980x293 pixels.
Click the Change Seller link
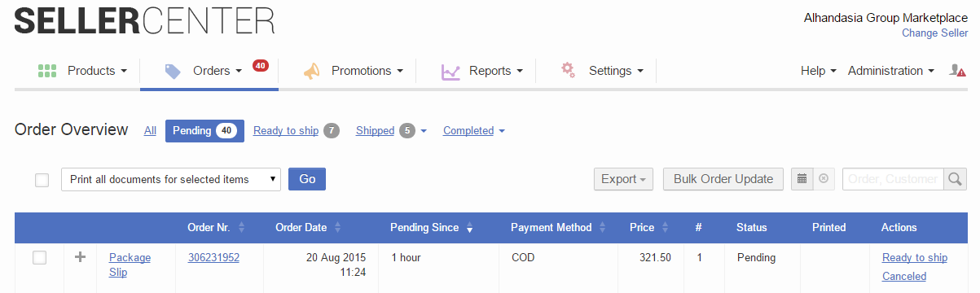pos(934,33)
